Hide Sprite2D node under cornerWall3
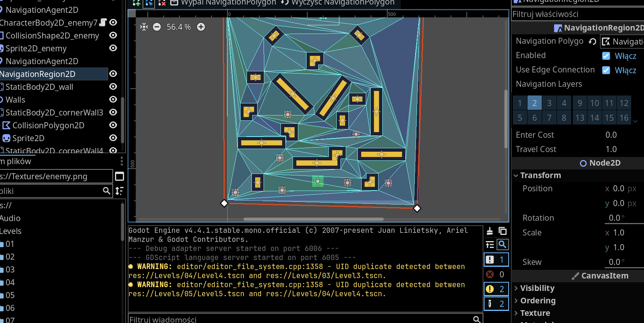The height and width of the screenshot is (323, 644). 113,138
